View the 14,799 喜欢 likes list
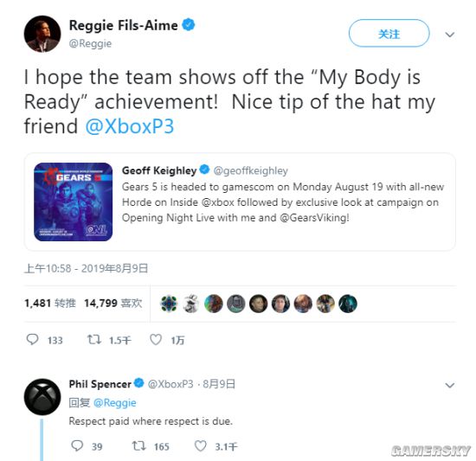 point(113,303)
